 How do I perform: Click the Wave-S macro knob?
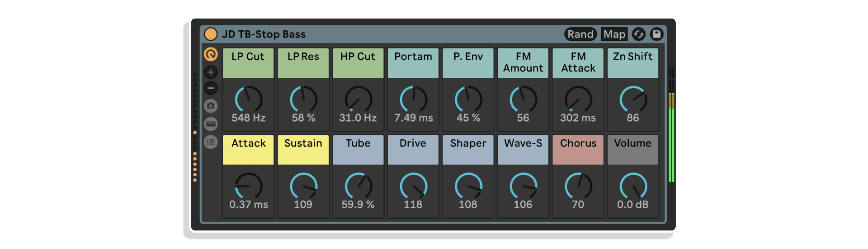523,186
